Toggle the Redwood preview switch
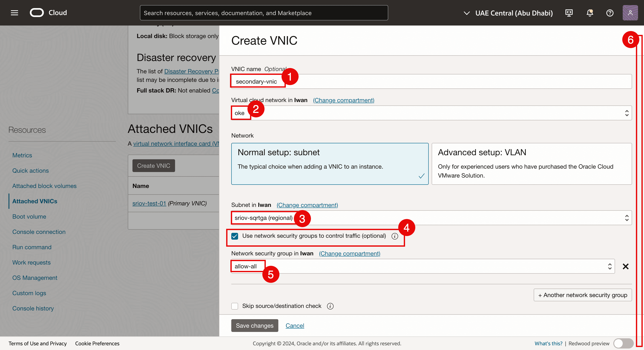The image size is (644, 350). point(623,343)
